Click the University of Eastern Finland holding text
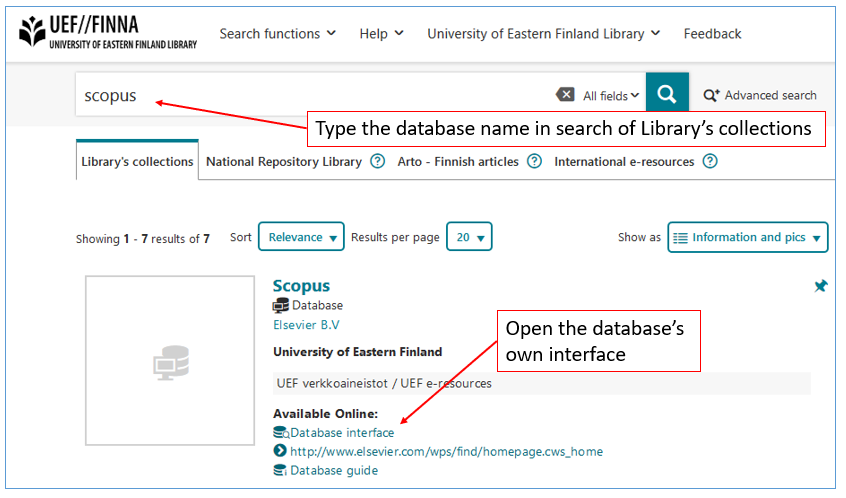This screenshot has height=498, width=846. click(x=357, y=352)
